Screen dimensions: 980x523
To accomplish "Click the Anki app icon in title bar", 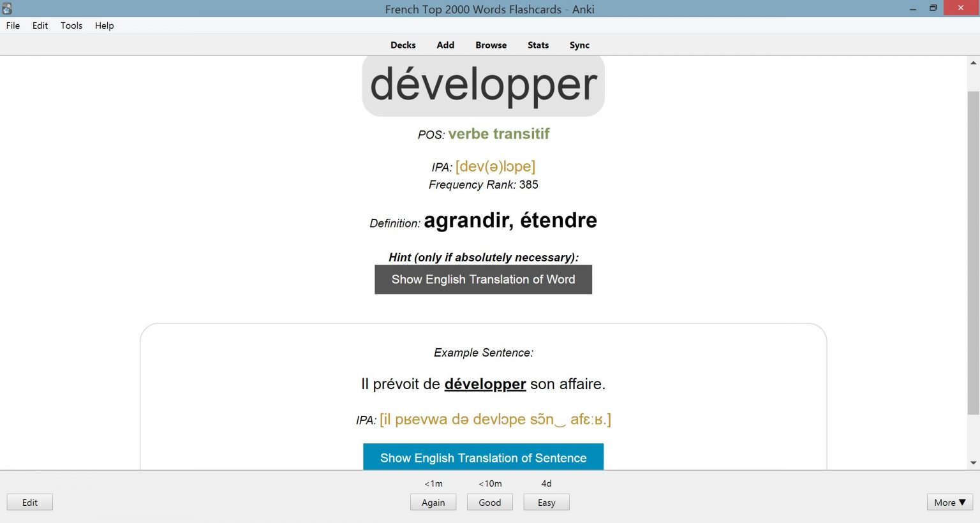I will (7, 8).
